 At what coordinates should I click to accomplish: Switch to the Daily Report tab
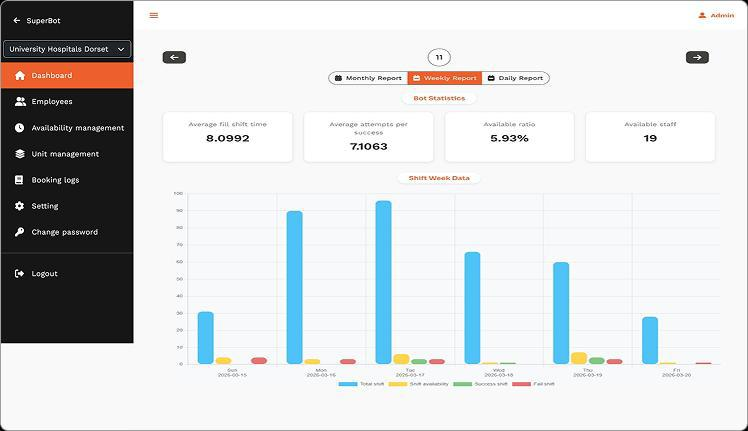point(515,78)
